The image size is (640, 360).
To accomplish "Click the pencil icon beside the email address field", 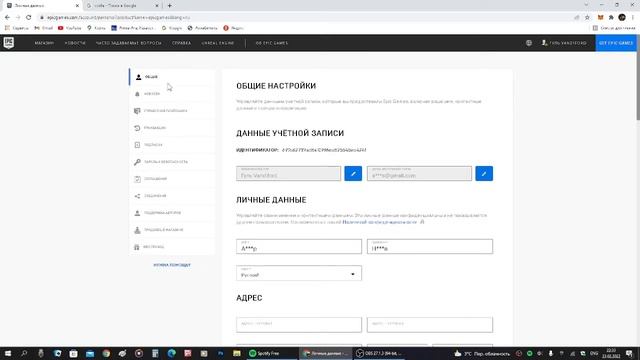I will pos(484,173).
